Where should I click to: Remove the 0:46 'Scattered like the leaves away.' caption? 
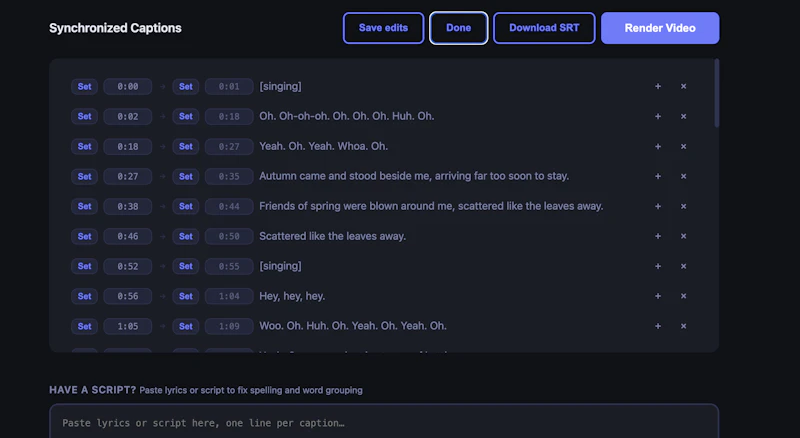point(683,236)
